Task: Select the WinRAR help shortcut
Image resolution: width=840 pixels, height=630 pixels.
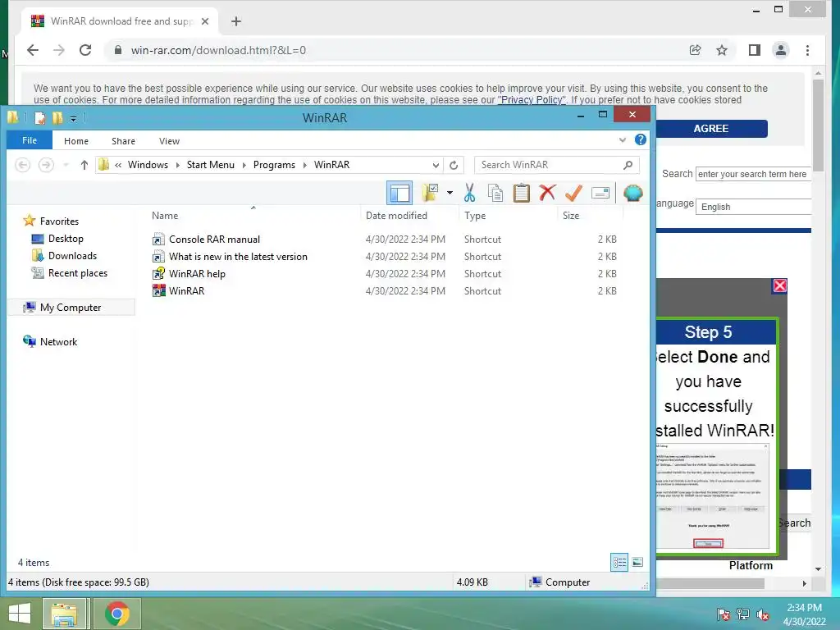Action: pos(197,274)
